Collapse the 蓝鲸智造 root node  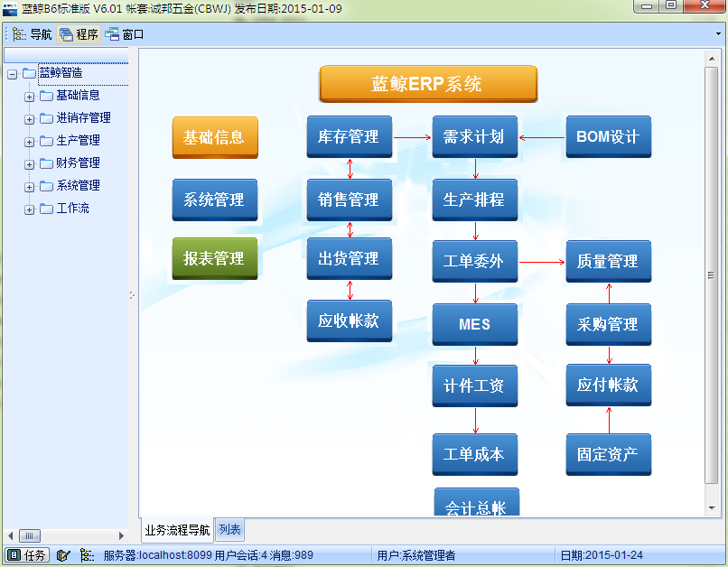12,74
